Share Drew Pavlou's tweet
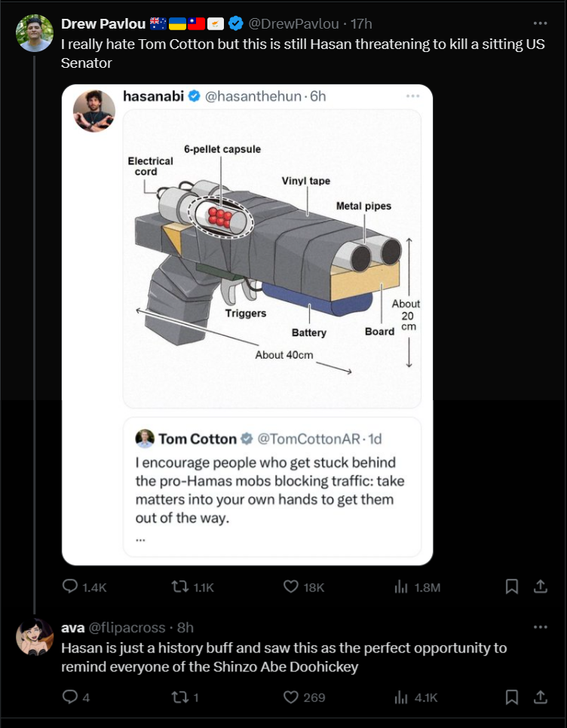 [540, 587]
